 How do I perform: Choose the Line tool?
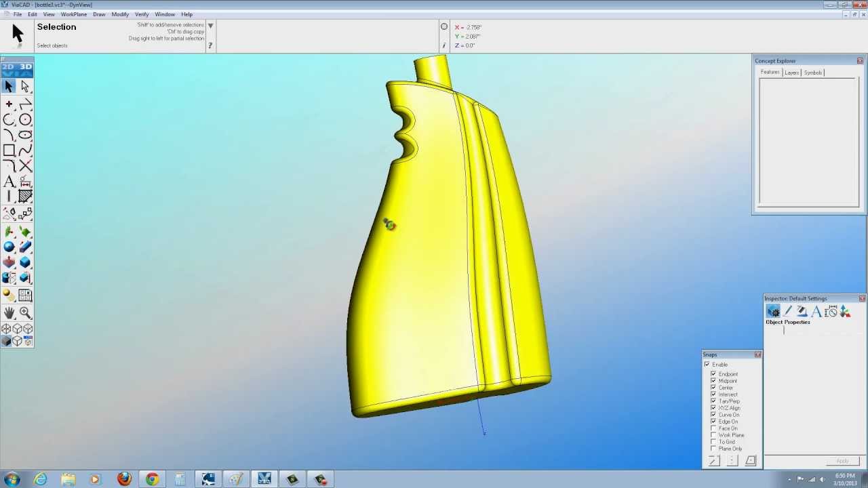click(25, 104)
